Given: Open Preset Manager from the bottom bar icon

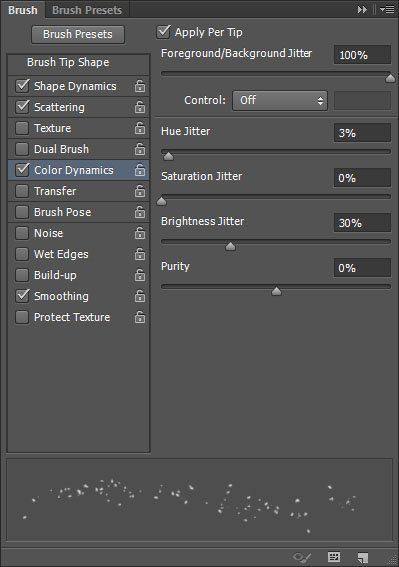Looking at the screenshot, I should pos(334,557).
